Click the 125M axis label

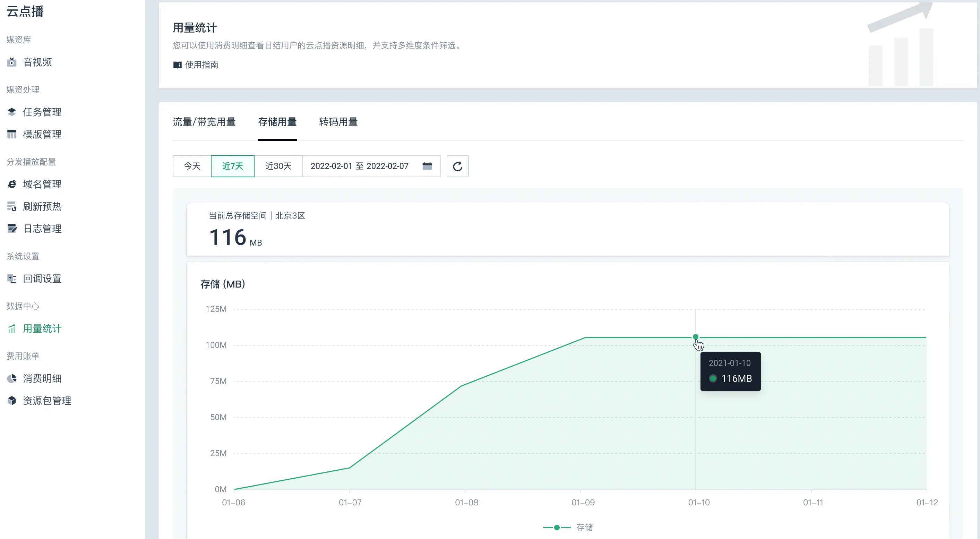216,309
